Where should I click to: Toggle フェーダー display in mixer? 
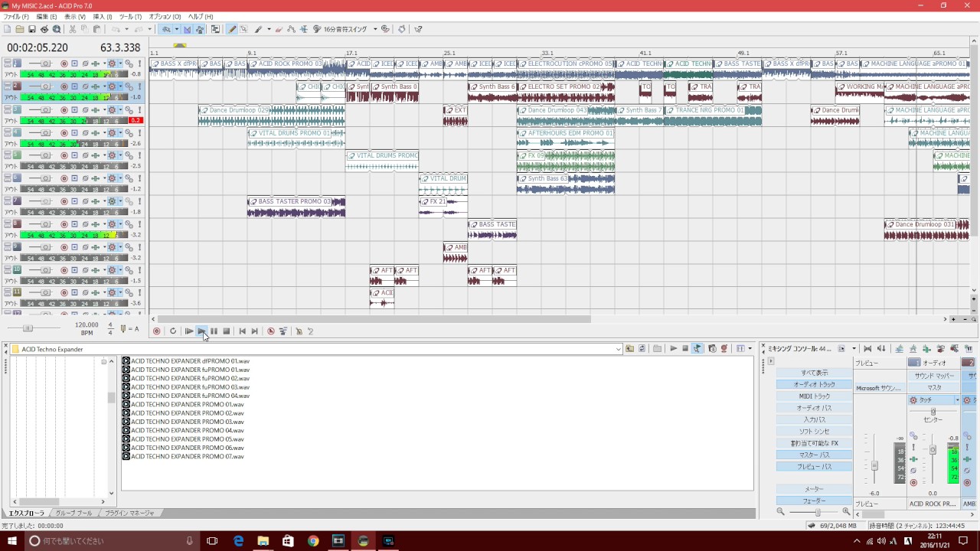tap(814, 500)
